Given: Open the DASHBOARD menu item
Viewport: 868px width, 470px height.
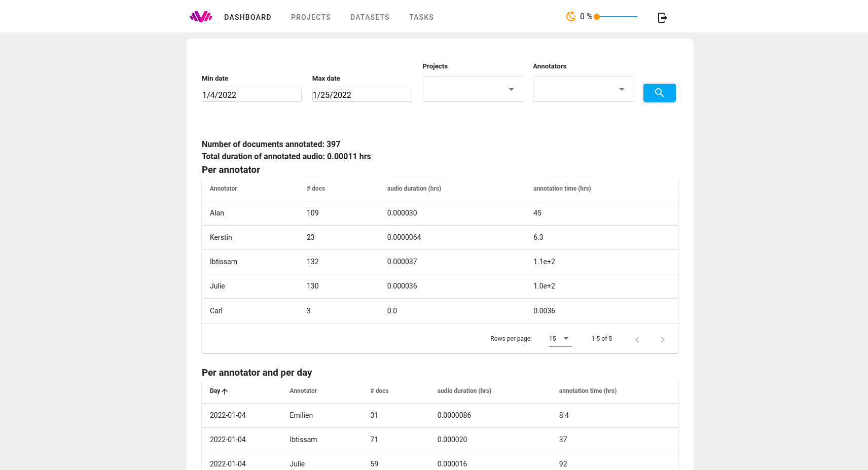Looking at the screenshot, I should pyautogui.click(x=247, y=17).
